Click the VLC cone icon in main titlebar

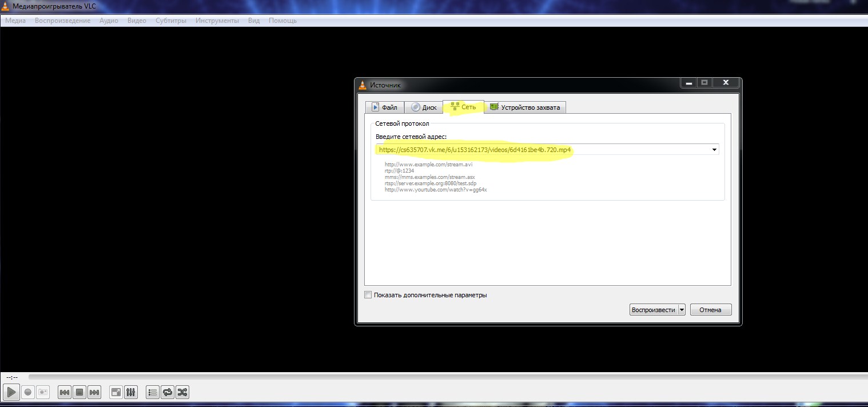pos(5,6)
